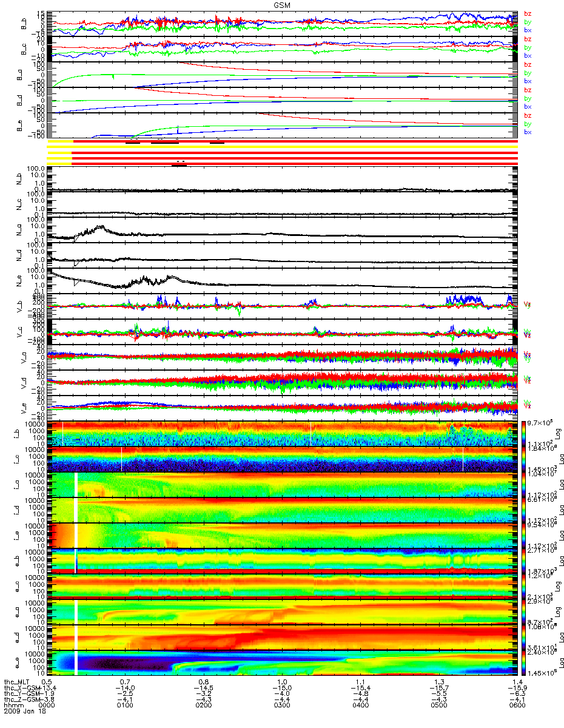Click the 0200 time tick label

204,705
